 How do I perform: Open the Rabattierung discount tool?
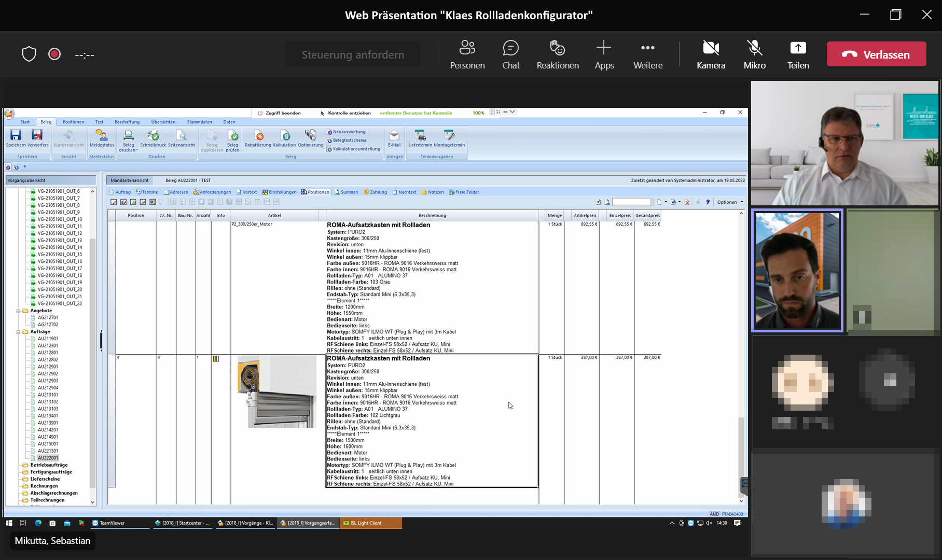pos(258,138)
